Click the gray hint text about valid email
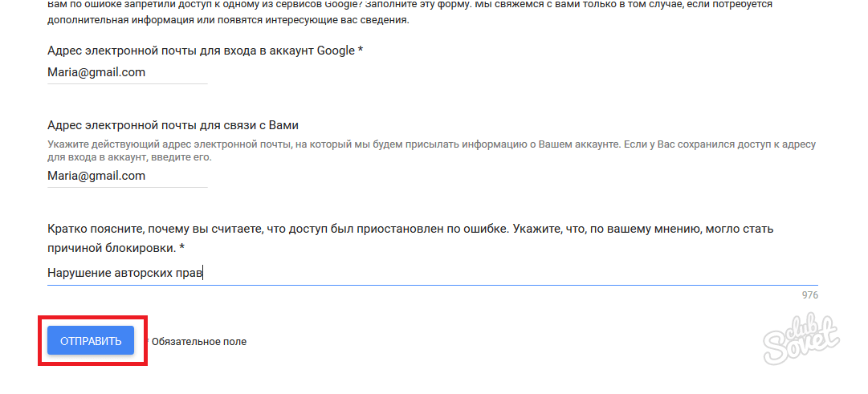 321,144
